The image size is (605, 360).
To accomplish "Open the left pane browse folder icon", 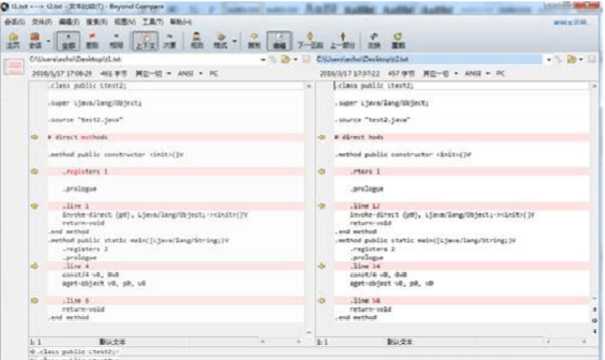I will (x=286, y=59).
